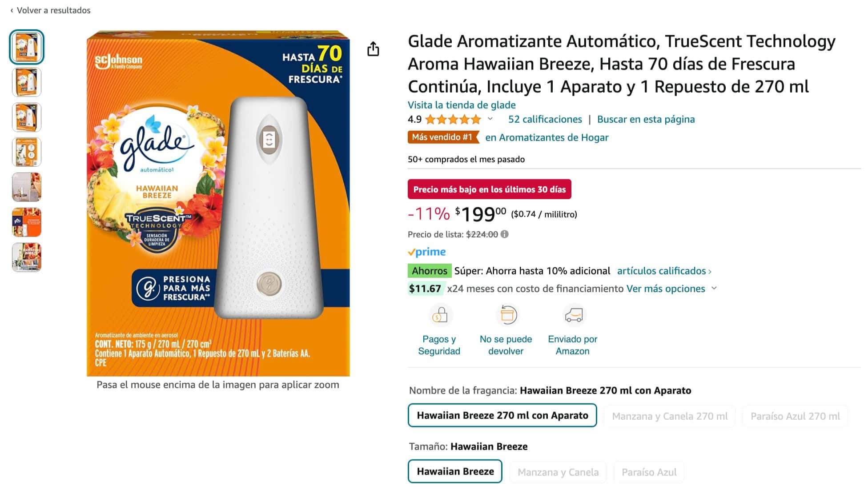The image size is (868, 490).
Task: Choose the Paraíso Azul size option
Action: (649, 472)
